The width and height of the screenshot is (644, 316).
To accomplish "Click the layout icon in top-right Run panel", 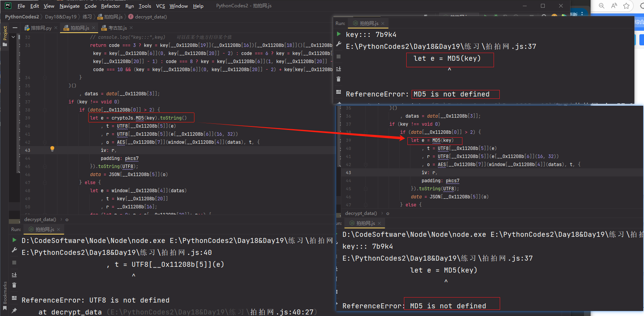I will pos(339,92).
